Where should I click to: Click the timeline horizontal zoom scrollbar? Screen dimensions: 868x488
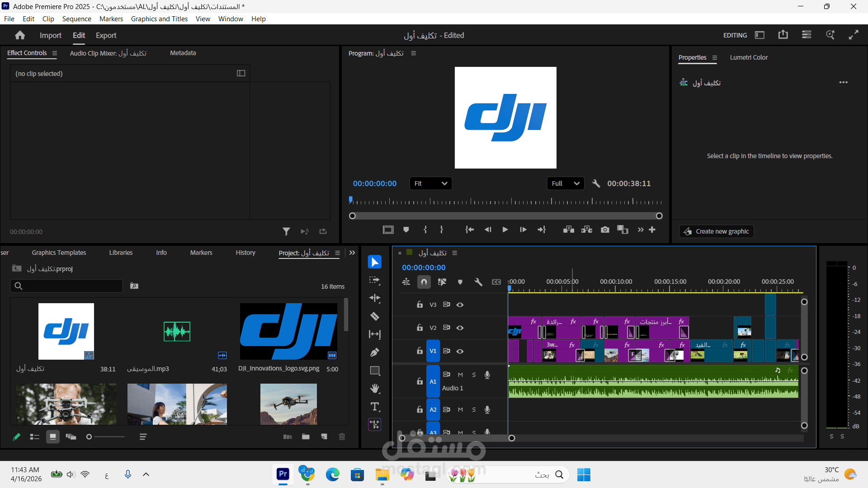457,438
